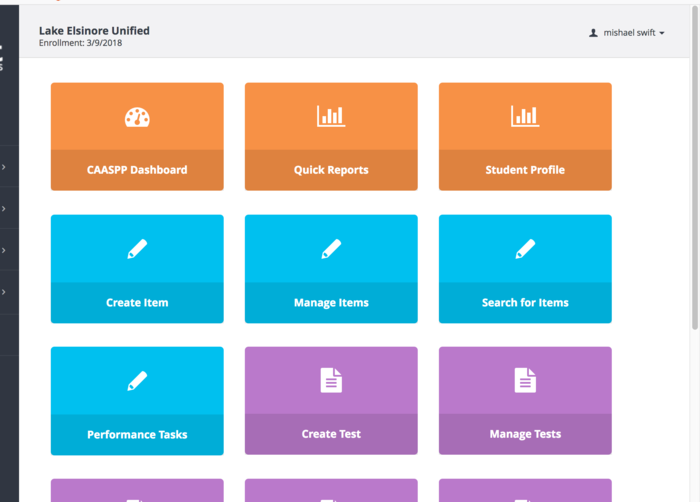Click the Quick Reports bar chart icon

(x=331, y=117)
